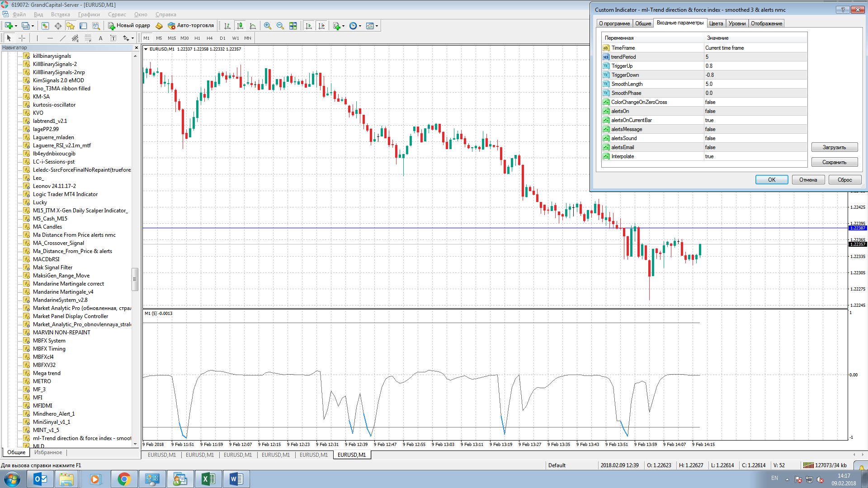The height and width of the screenshot is (488, 868).
Task: Select the crosshair tool
Action: point(22,38)
